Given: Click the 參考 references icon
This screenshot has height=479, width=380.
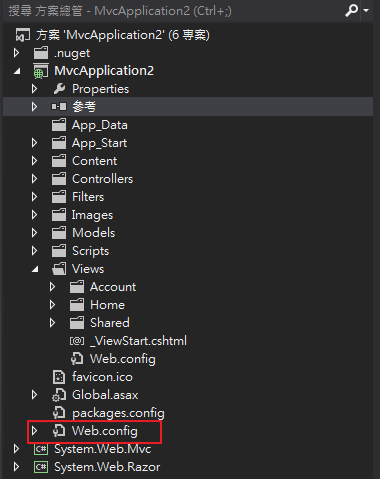Looking at the screenshot, I should [59, 107].
